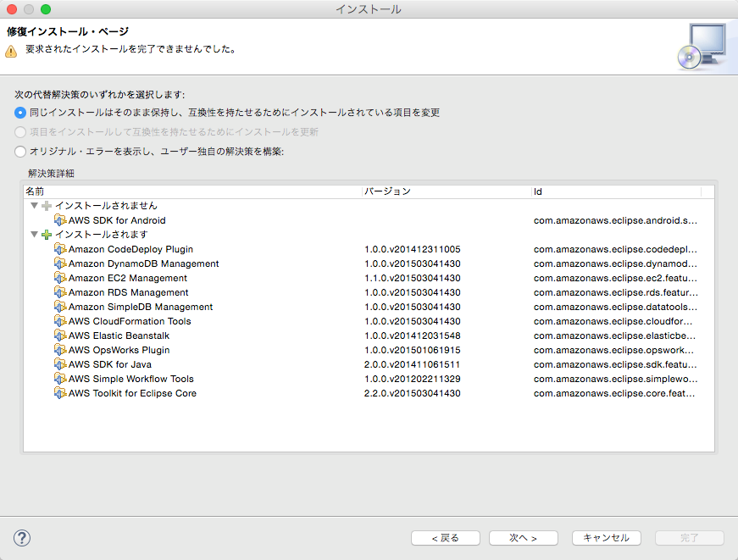This screenshot has width=738, height=560.
Task: Select the AWS Simple Workflow Tools row name
Action: (x=131, y=379)
